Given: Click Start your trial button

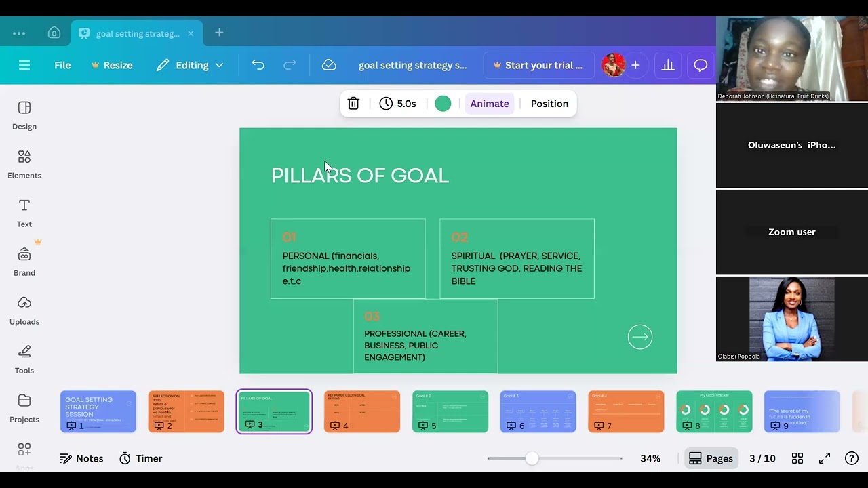Looking at the screenshot, I should point(538,65).
